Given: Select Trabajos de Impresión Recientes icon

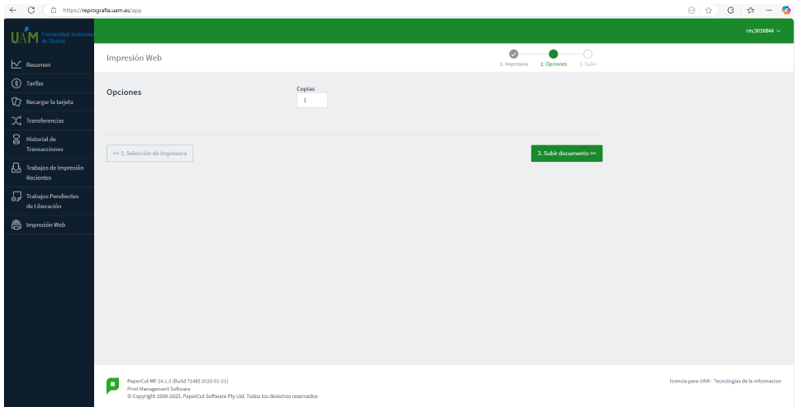Looking at the screenshot, I should coord(16,168).
